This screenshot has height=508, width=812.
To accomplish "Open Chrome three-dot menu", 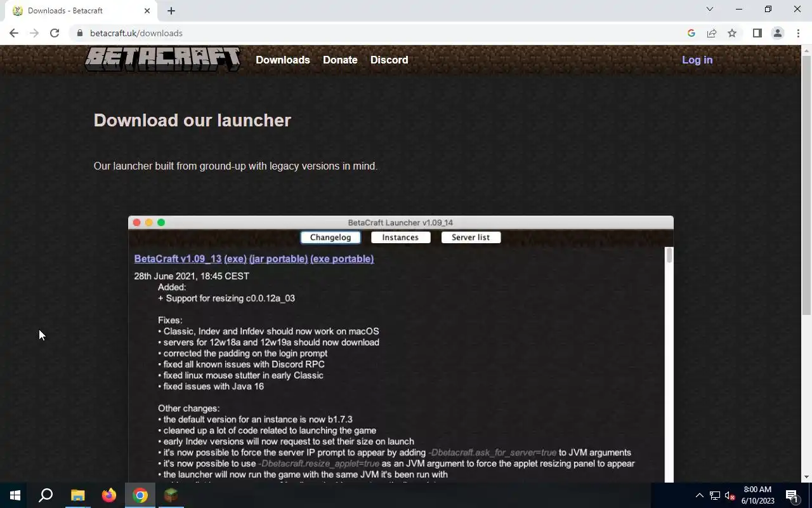I will 798,33.
